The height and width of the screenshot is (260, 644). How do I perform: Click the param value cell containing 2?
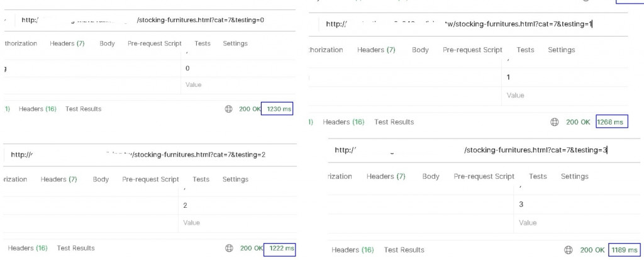(x=239, y=205)
